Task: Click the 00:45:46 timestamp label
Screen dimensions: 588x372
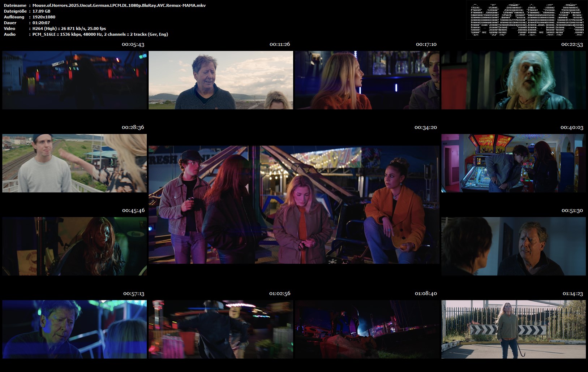Action: pos(133,211)
